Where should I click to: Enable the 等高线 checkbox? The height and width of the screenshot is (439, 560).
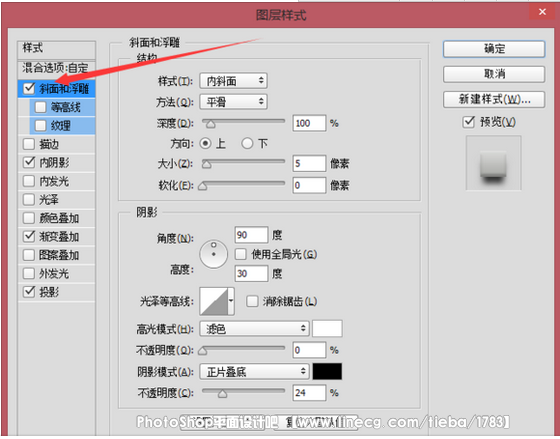click(x=40, y=106)
